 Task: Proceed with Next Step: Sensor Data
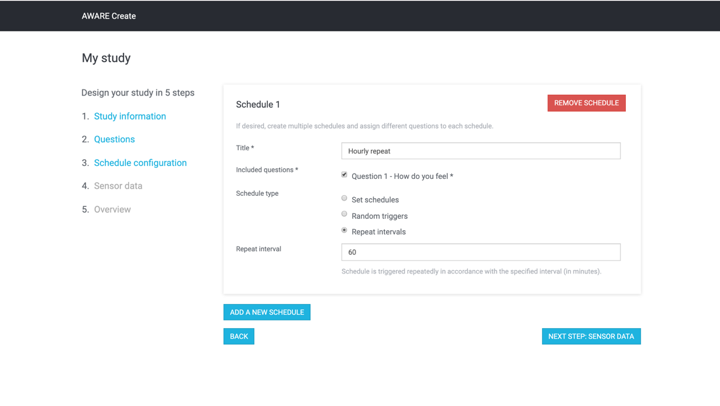click(x=591, y=336)
